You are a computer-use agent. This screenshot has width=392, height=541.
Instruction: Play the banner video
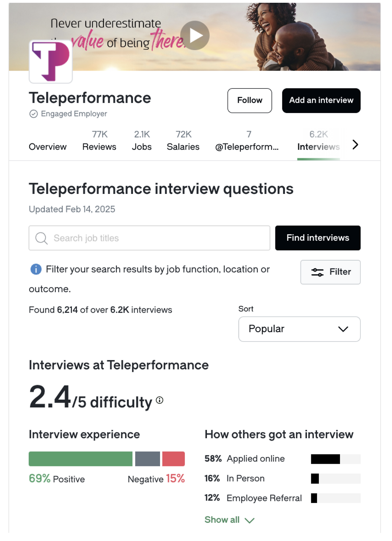[x=195, y=36]
